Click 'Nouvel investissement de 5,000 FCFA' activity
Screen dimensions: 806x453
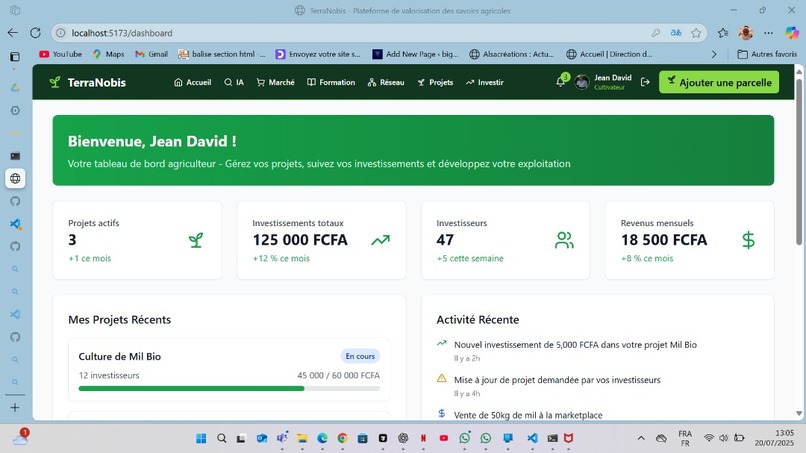point(575,345)
